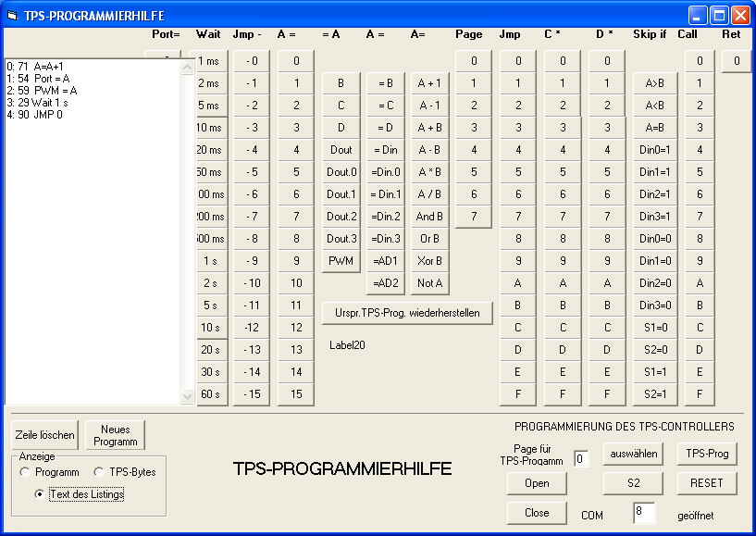Click the COM port number field
The height and width of the screenshot is (536, 756).
[x=644, y=512]
